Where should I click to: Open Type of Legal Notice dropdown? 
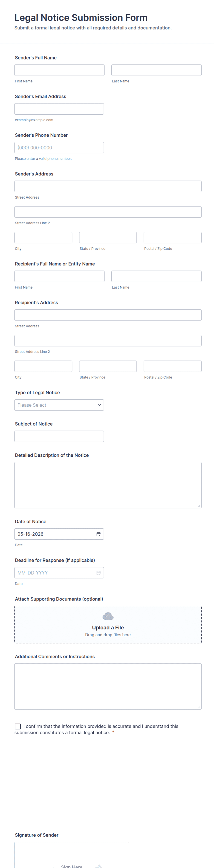tap(59, 405)
